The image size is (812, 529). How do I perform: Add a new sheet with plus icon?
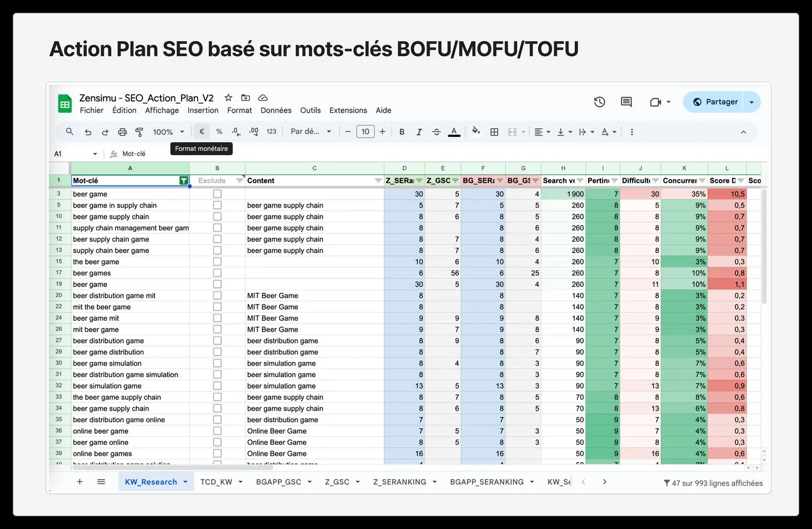80,481
